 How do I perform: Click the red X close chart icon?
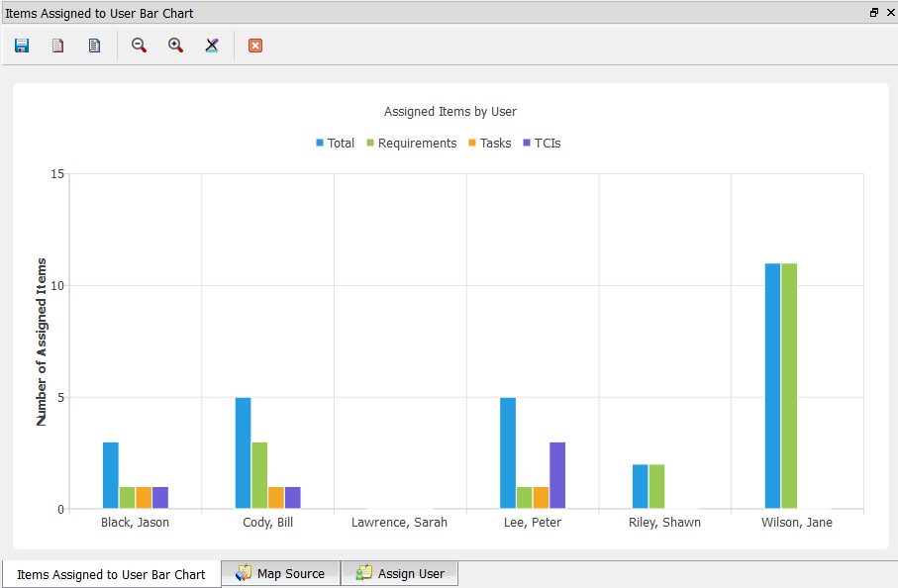[255, 46]
